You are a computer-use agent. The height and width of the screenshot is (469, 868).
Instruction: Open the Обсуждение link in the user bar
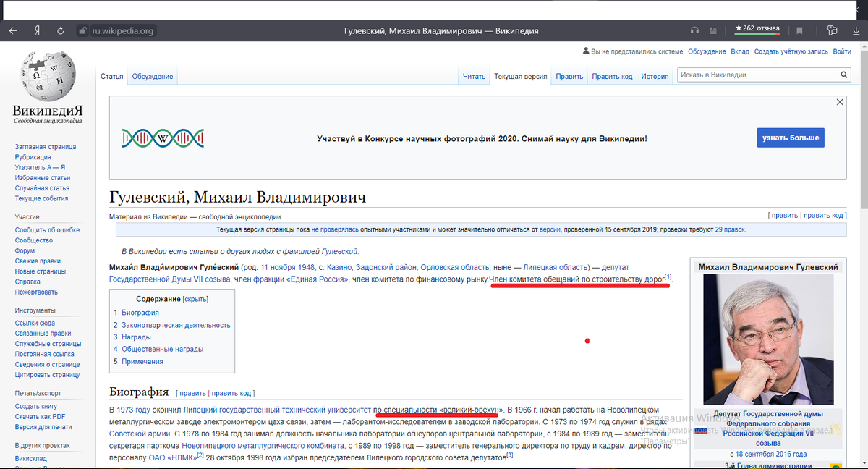click(x=707, y=51)
